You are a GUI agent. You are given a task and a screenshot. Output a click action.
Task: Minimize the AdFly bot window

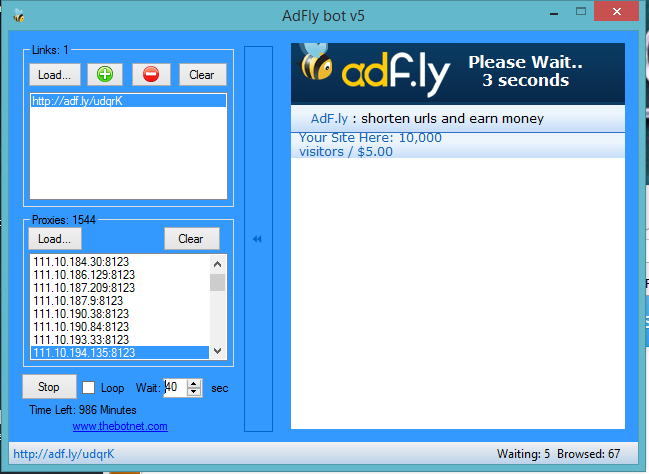pyautogui.click(x=554, y=14)
